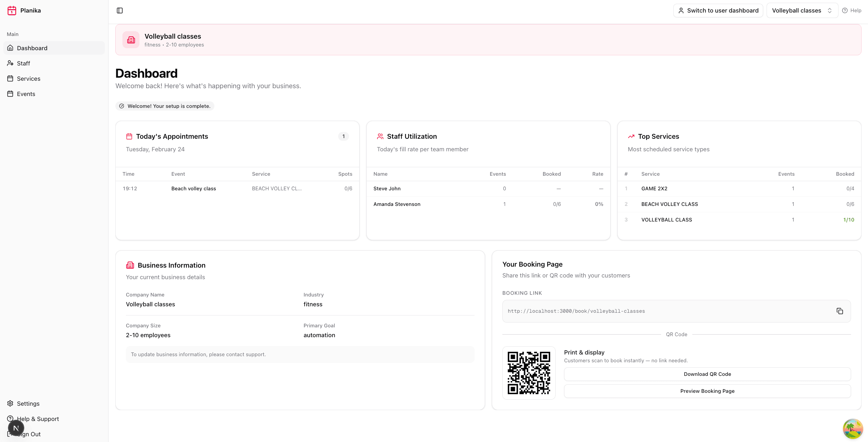Select Dashboard in the sidebar menu
This screenshot has width=868, height=442.
pyautogui.click(x=32, y=48)
